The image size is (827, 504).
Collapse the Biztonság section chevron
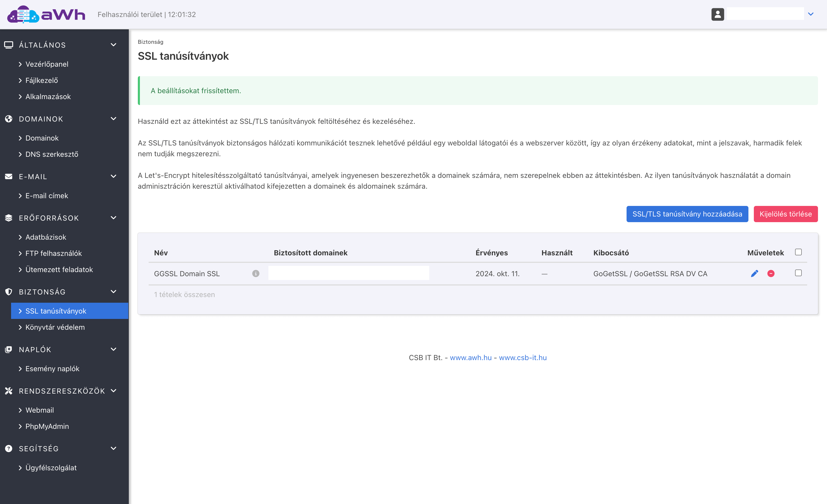[113, 292]
